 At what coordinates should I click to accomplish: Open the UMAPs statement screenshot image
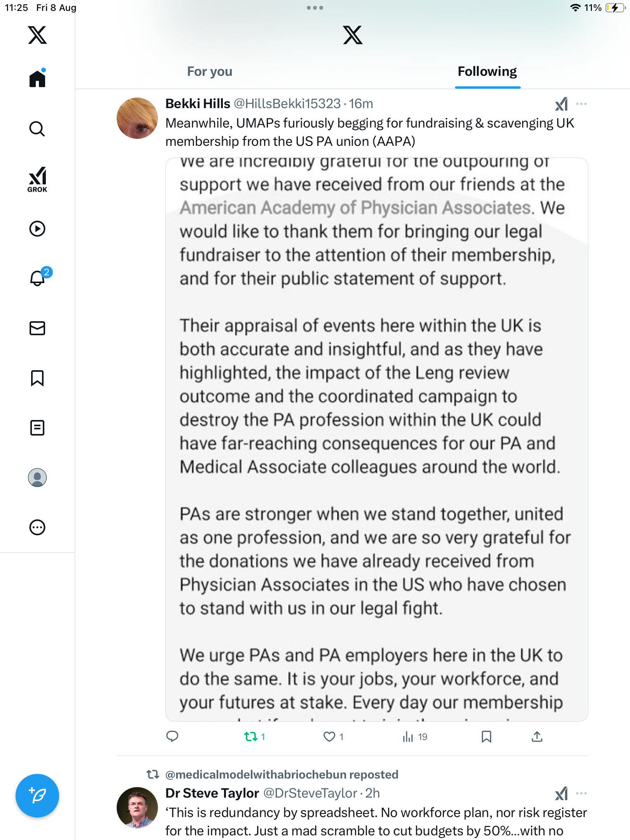(376, 439)
